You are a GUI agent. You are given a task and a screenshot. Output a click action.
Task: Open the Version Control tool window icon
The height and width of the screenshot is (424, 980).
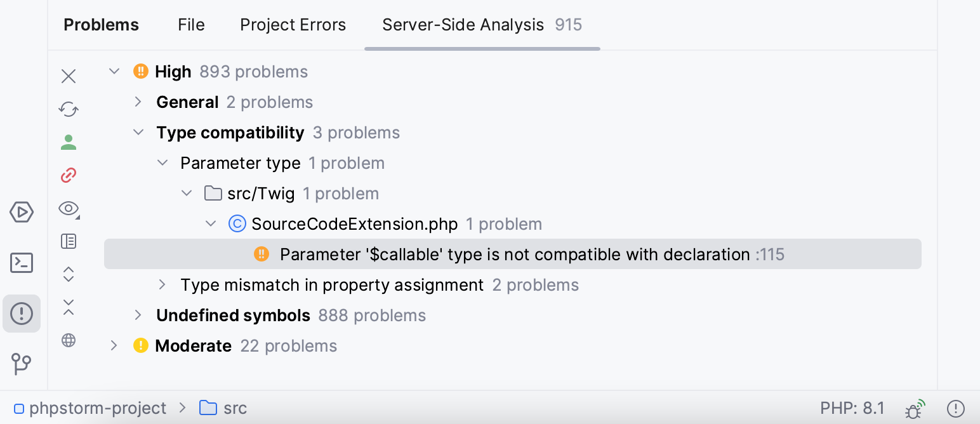(22, 364)
